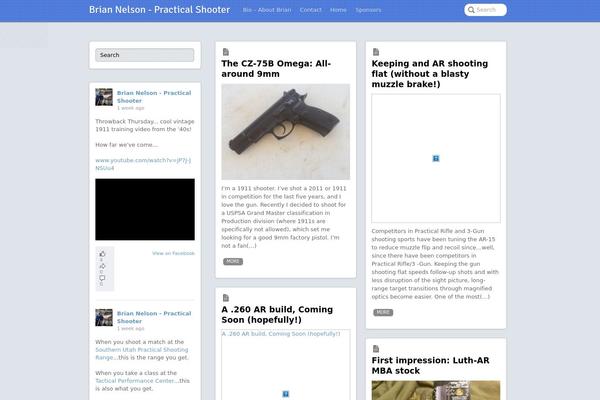The image size is (600, 400).
Task: Share the Throwback Thursday Facebook post
Action: coord(102,266)
